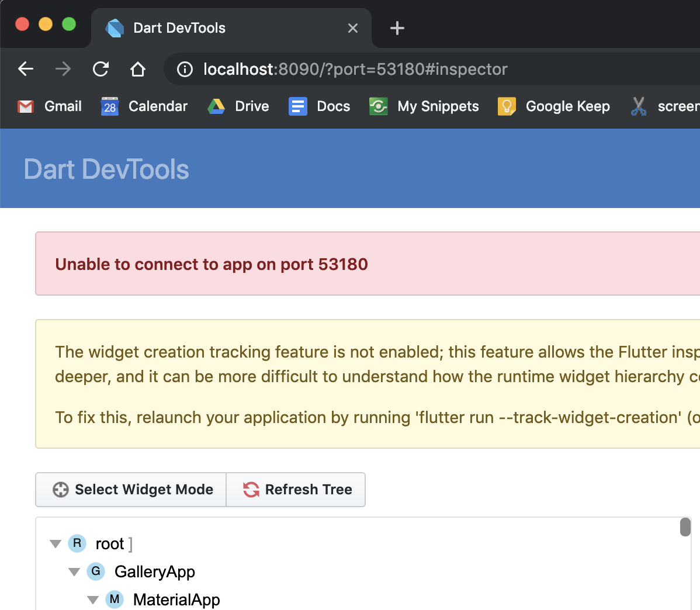The height and width of the screenshot is (610, 700).
Task: Open the Gmail bookmark
Action: point(50,106)
